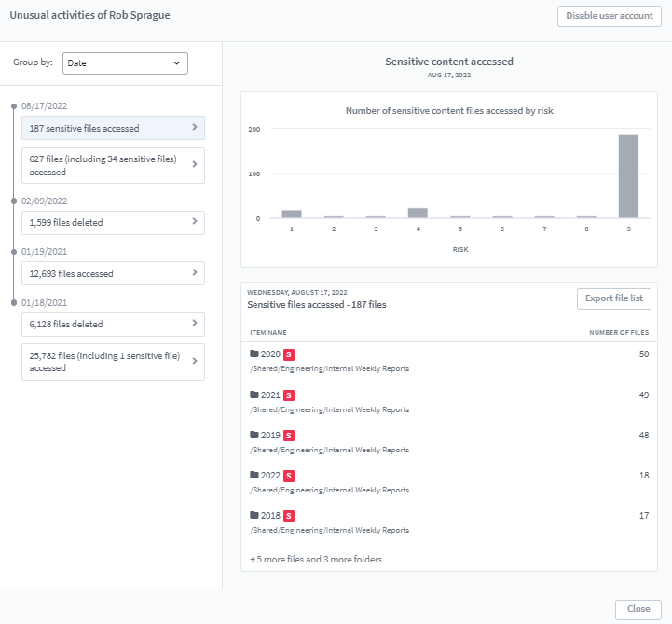Click chevron arrow on 12,693 files accessed
672x624 pixels.
click(x=194, y=273)
